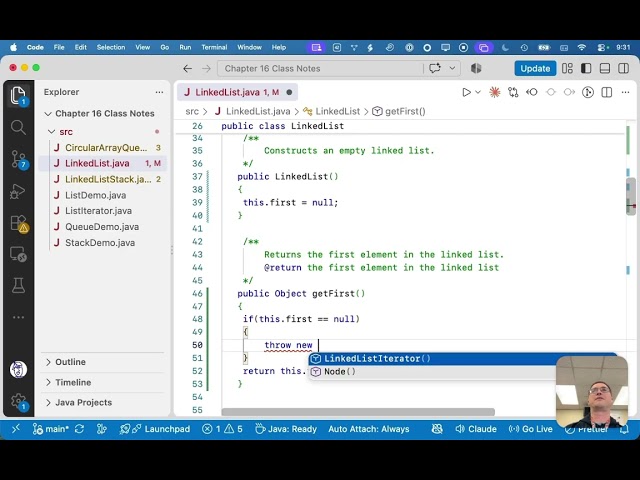Go forward in editor navigation history
This screenshot has height=480, width=640.
[207, 69]
